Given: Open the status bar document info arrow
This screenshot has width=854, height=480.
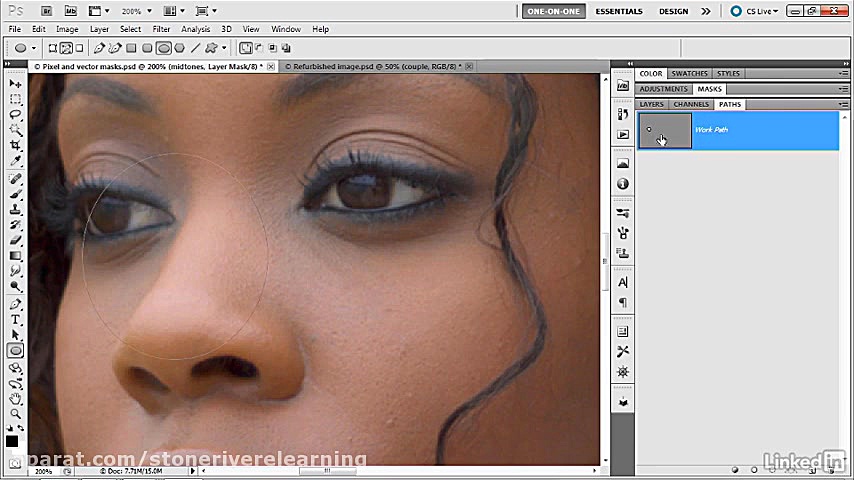Looking at the screenshot, I should (x=192, y=471).
